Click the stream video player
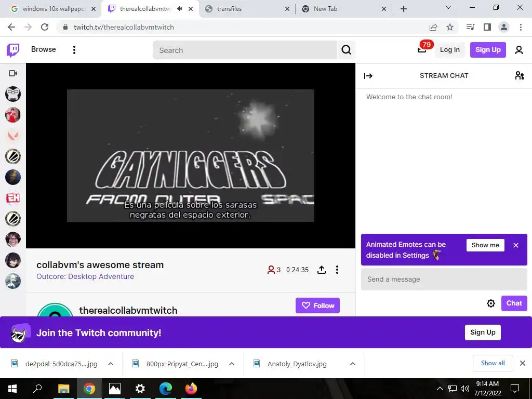532x399 pixels. pyautogui.click(x=191, y=155)
